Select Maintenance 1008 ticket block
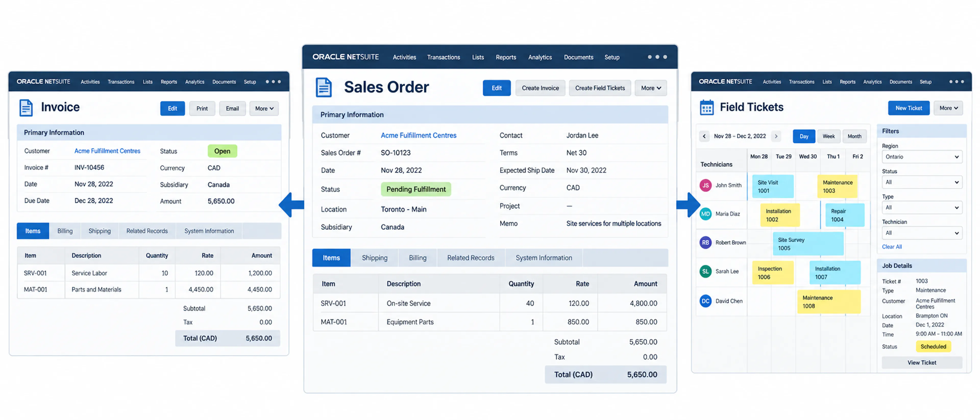 829,302
